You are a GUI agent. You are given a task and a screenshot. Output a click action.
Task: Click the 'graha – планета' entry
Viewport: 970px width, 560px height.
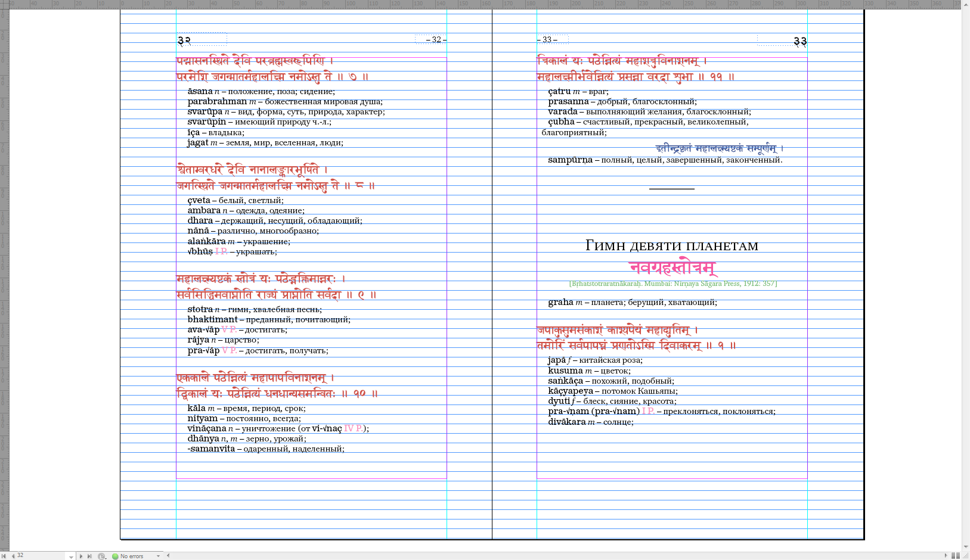(x=633, y=302)
